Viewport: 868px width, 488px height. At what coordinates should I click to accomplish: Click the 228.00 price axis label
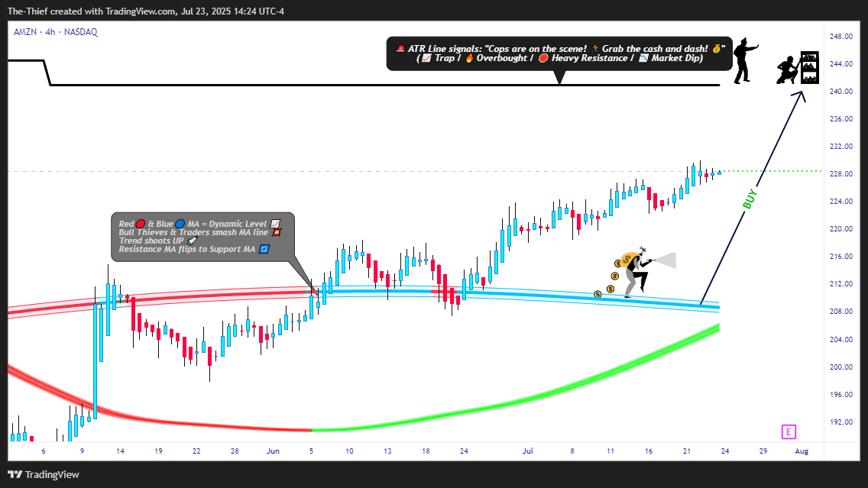click(x=840, y=173)
